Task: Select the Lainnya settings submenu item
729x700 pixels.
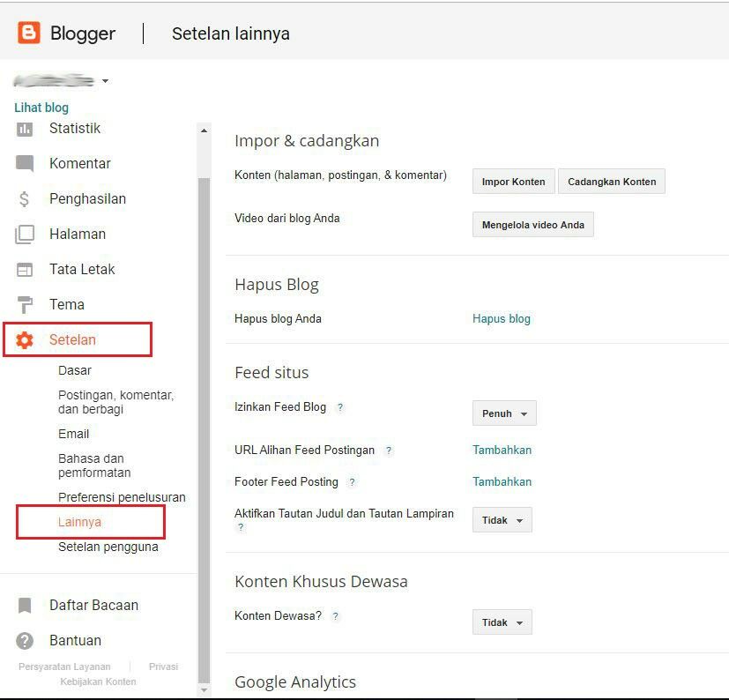Action: pos(80,522)
